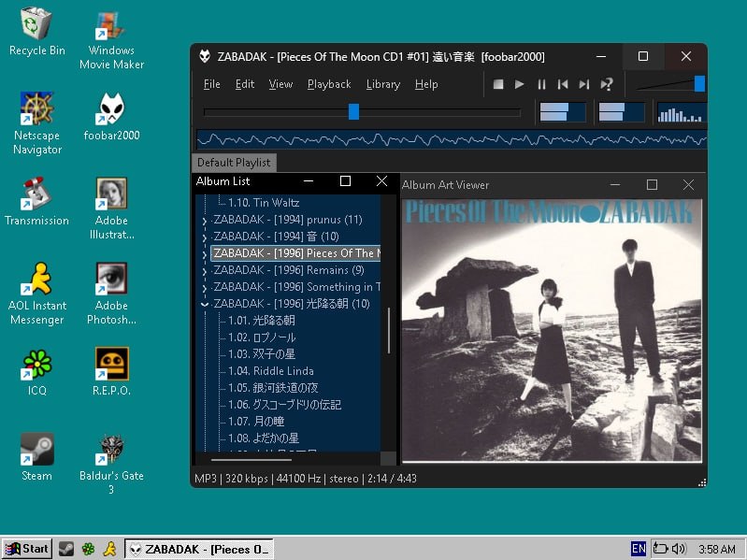Image resolution: width=747 pixels, height=560 pixels.
Task: Select ZABADAK [1996] Remains (9) row
Action: (289, 270)
